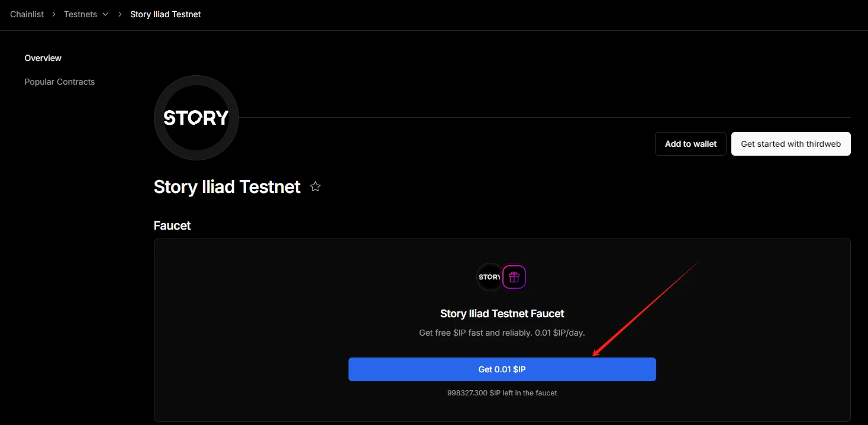Click the Faucet section heading

172,226
